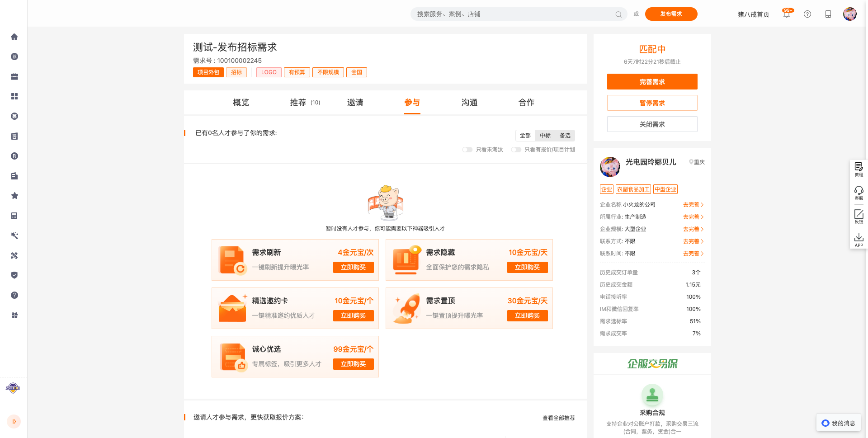Open the briefcase icon in left sidebar
This screenshot has width=868, height=438.
pyautogui.click(x=14, y=76)
